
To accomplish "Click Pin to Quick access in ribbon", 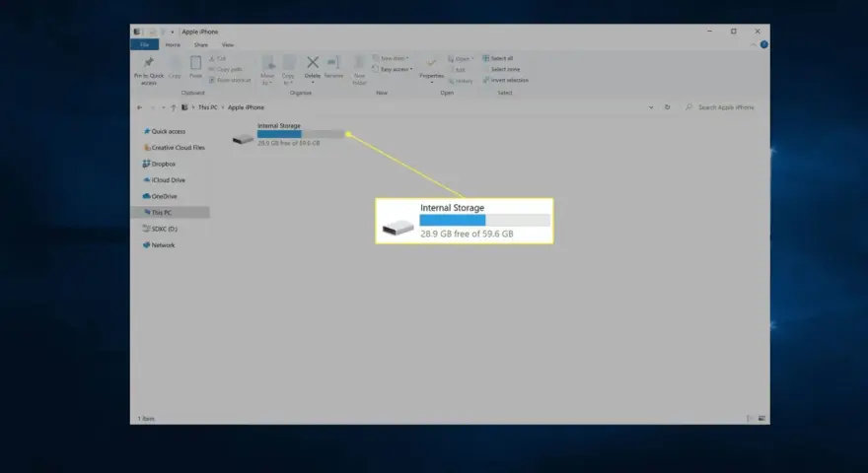I will 149,71.
